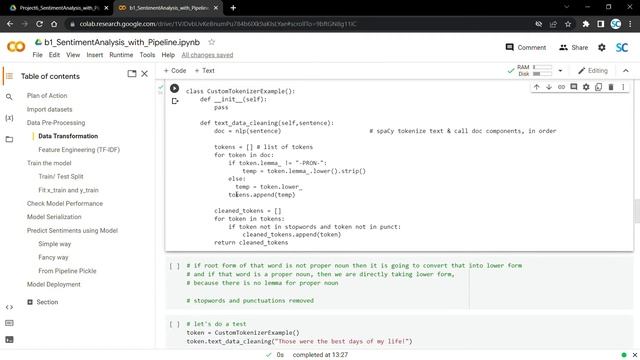Image resolution: width=640 pixels, height=360 pixels.
Task: Click the Share button
Action: click(x=574, y=47)
